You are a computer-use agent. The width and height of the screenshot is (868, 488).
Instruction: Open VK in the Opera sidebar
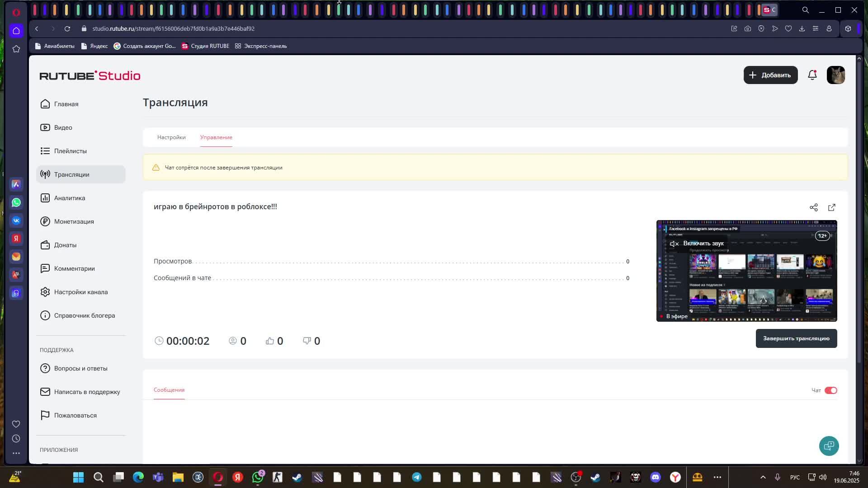click(16, 221)
